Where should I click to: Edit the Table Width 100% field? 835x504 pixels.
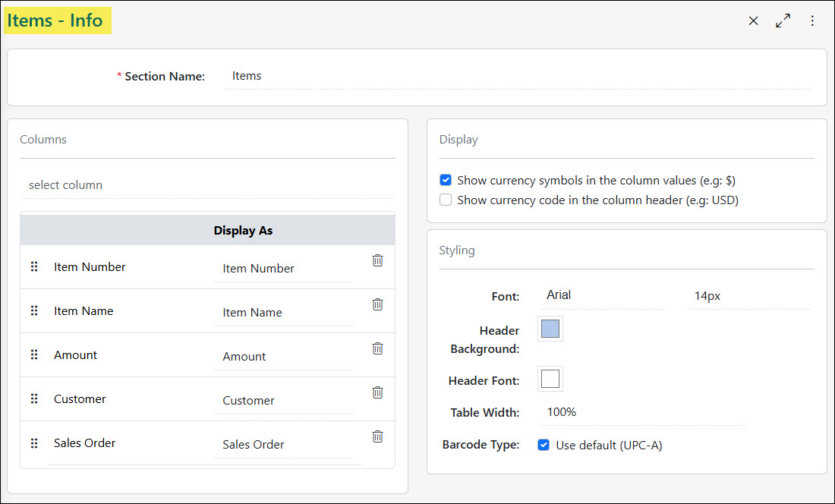pyautogui.click(x=641, y=412)
